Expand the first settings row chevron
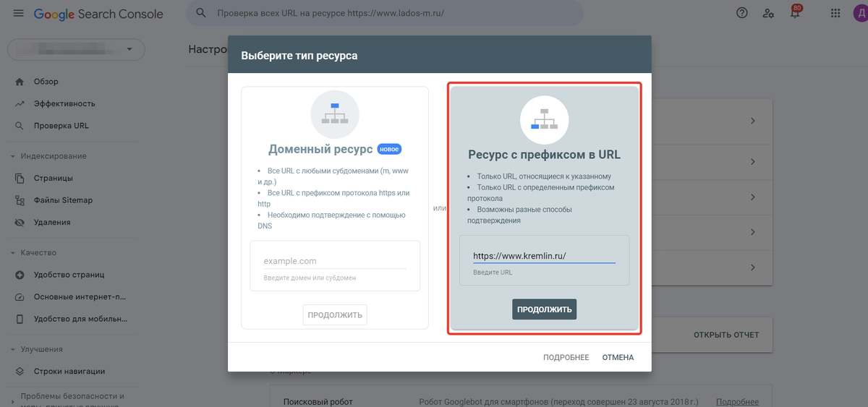The image size is (868, 407). (753, 121)
